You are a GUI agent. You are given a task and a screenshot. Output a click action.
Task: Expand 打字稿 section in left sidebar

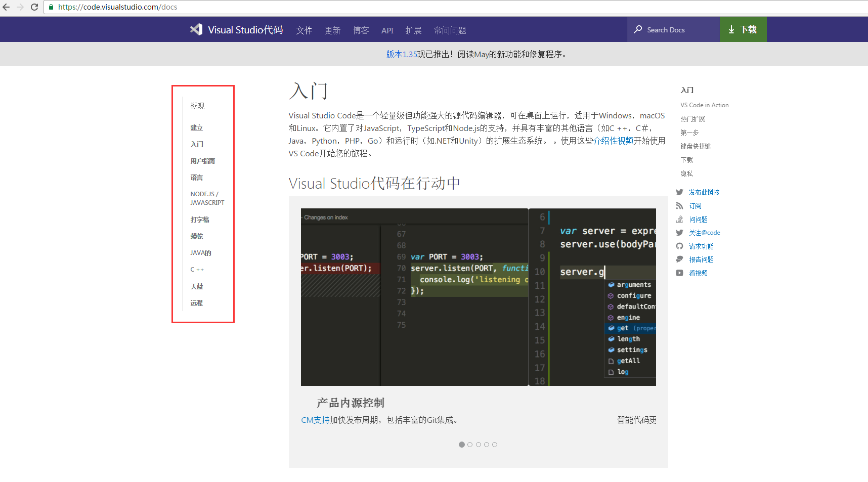[200, 220]
